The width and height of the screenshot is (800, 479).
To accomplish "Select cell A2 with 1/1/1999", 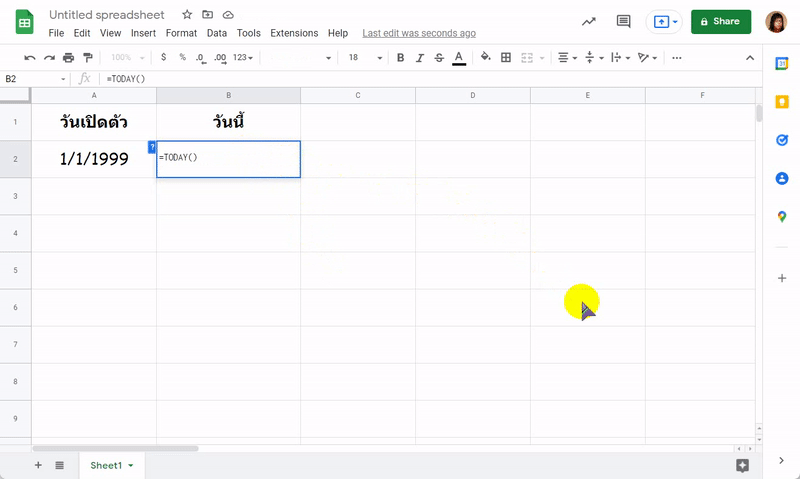I will tap(94, 159).
